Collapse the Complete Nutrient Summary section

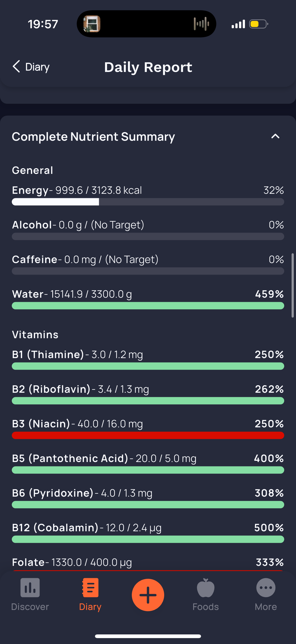(275, 136)
